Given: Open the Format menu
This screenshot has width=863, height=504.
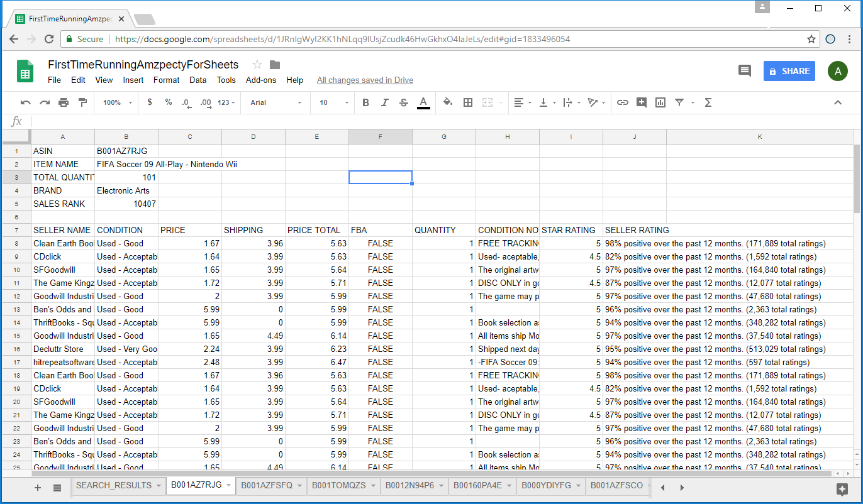Looking at the screenshot, I should [x=166, y=80].
